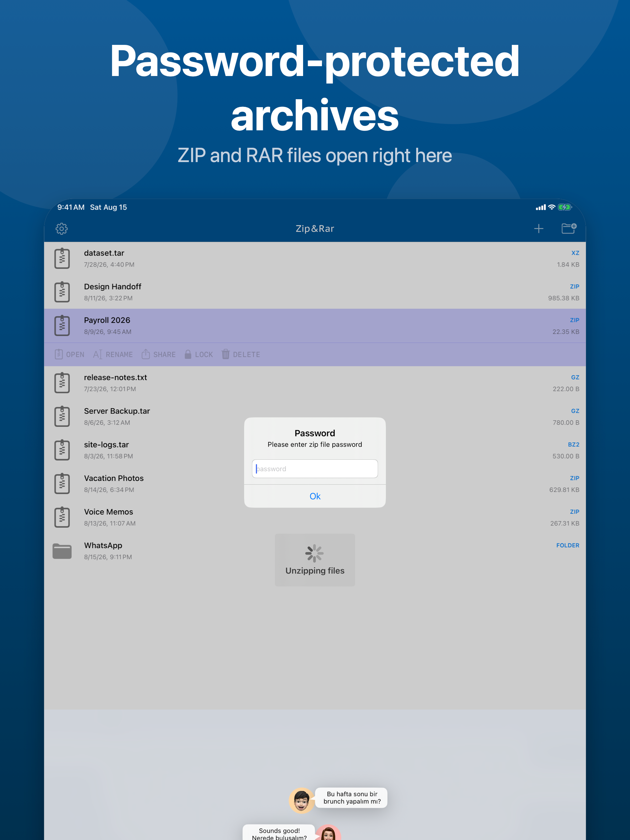Click the 22.35 KB size value
This screenshot has height=840, width=630.
[566, 331]
